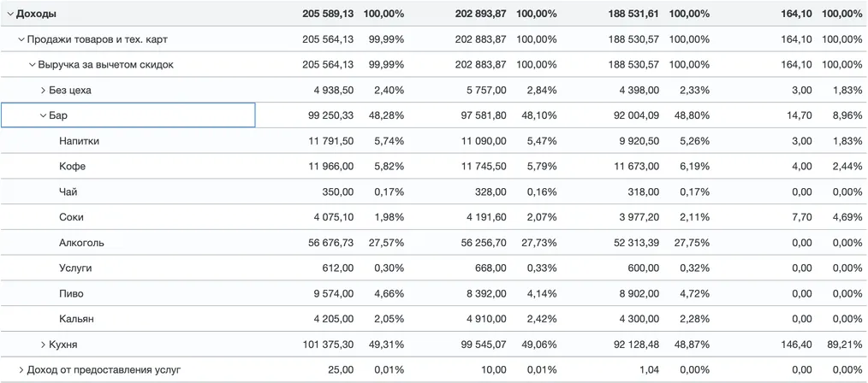
Task: Select the Соки row label
Action: [71, 217]
